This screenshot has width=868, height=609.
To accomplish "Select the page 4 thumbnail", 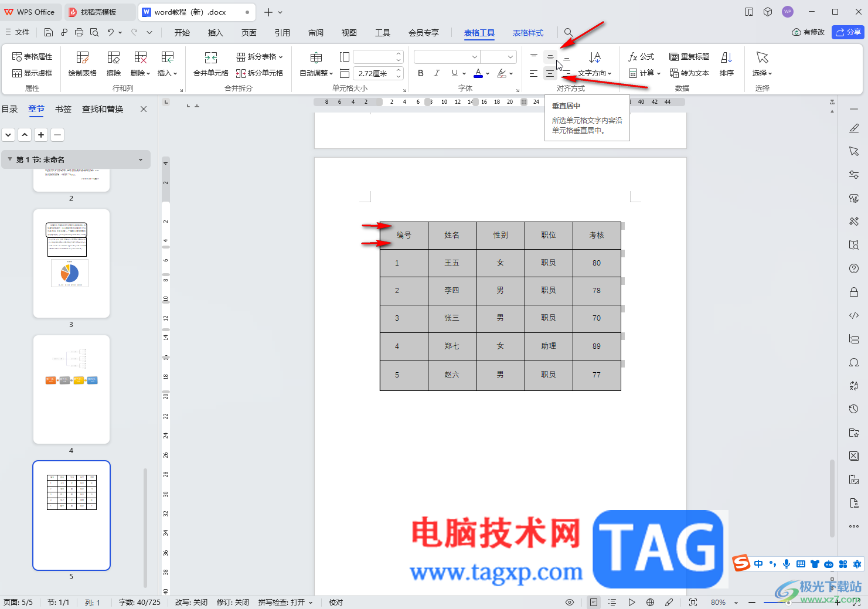I will [72, 389].
